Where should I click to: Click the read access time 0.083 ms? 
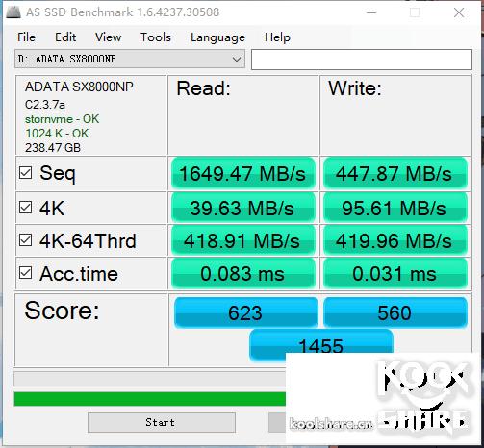point(242,274)
